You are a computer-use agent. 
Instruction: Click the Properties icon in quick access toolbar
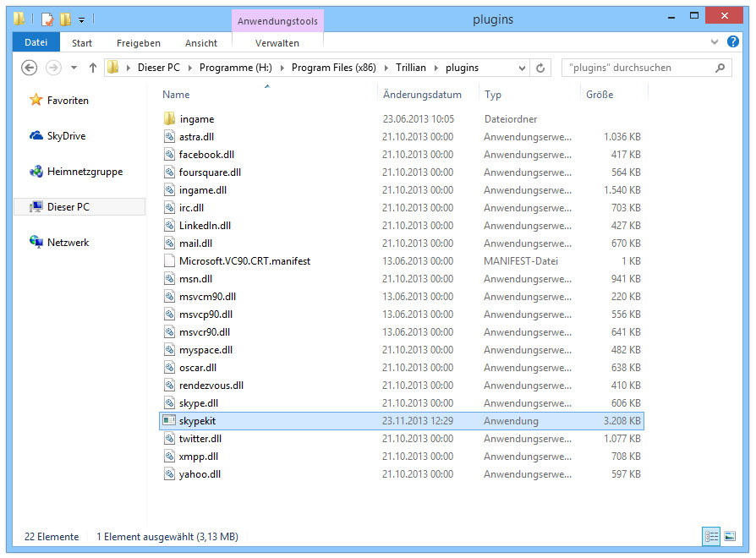point(47,19)
